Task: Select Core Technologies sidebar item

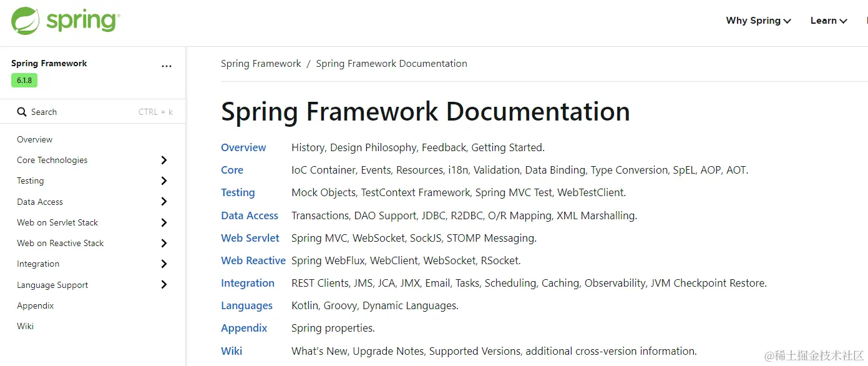Action: pyautogui.click(x=52, y=160)
